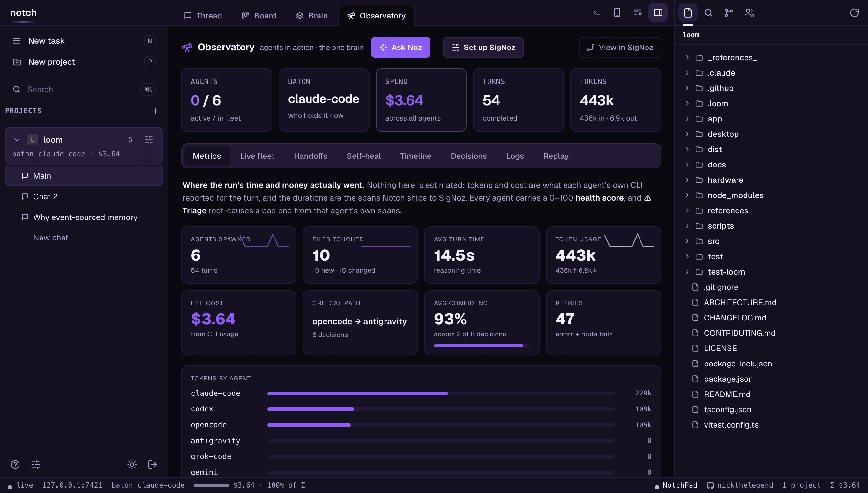Collapse the loom project chevron
The height and width of the screenshot is (493, 868).
pyautogui.click(x=17, y=139)
